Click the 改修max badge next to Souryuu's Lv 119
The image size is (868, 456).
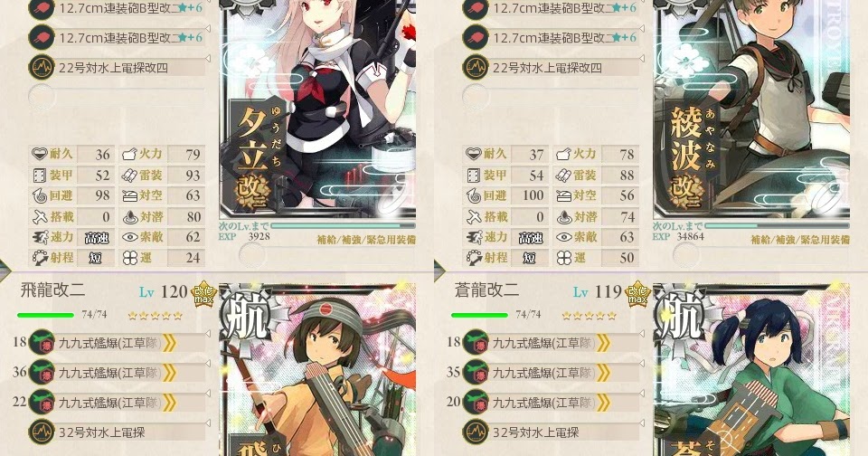tap(637, 293)
